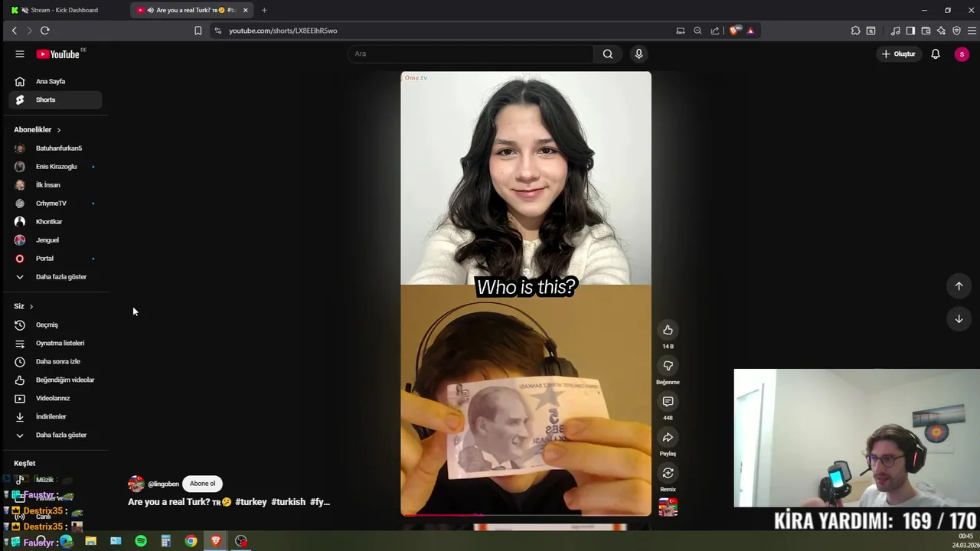The width and height of the screenshot is (980, 551).
Task: Open the browser main menu
Action: 972,31
